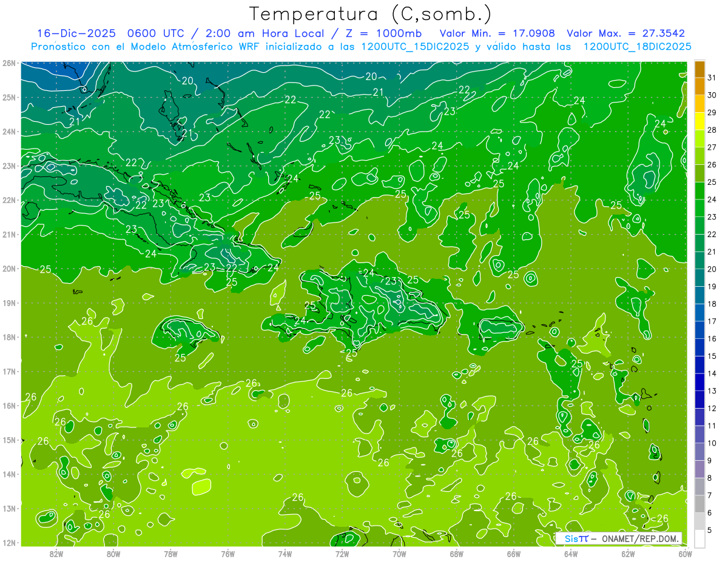Pick the white swatch below colorbar label 5
Screen dimensions: 728x562
[700, 538]
